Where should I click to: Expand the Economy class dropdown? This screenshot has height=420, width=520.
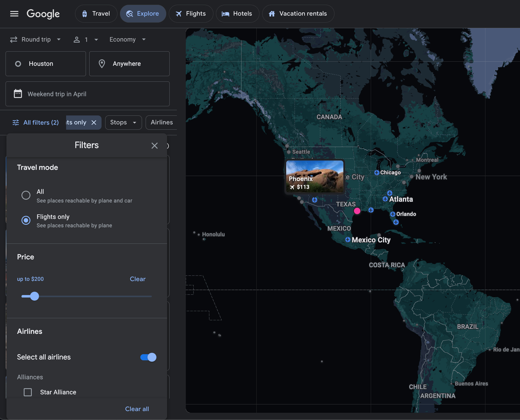[x=128, y=40]
